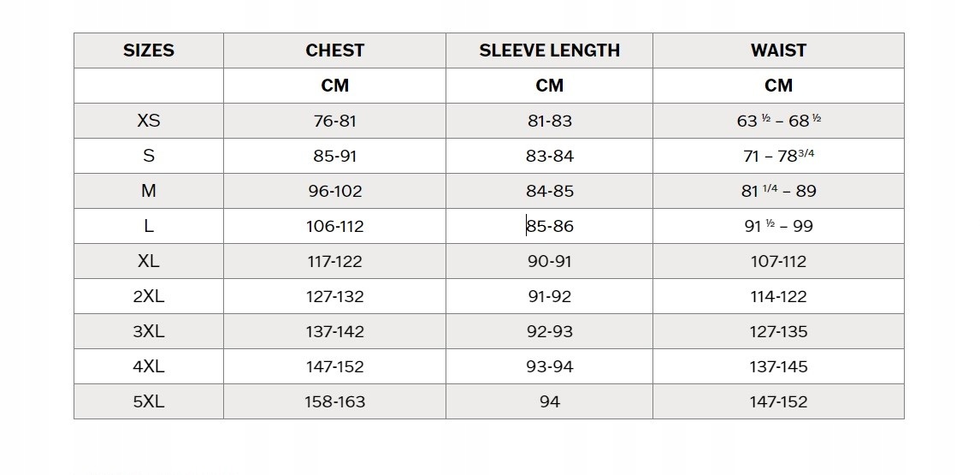980x475 pixels.
Task: Click the CM unit under CHEST
Action: (334, 86)
